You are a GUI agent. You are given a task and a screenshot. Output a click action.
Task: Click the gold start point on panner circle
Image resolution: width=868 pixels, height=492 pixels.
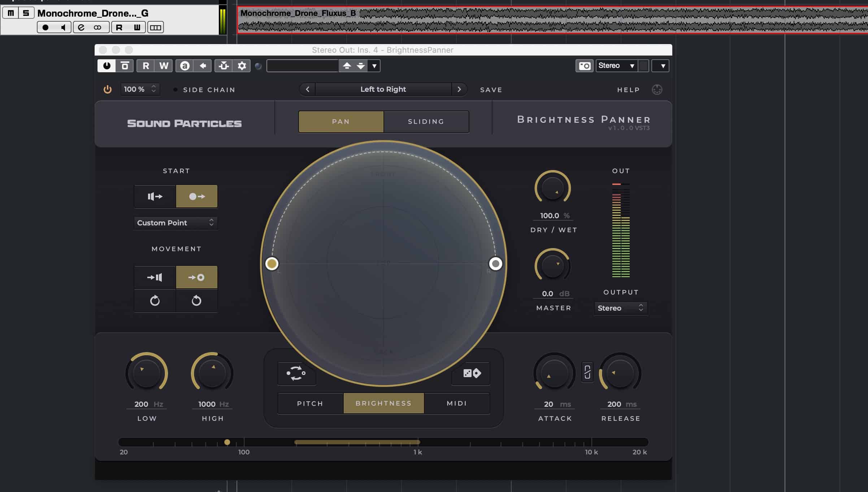click(272, 264)
